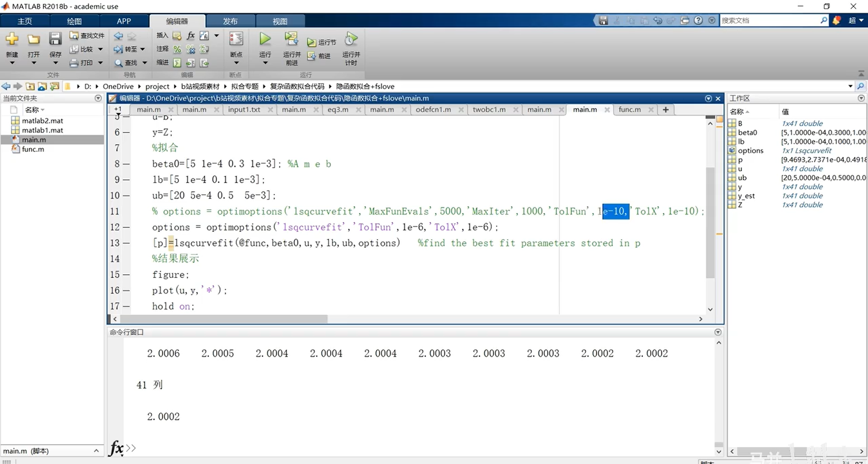Click the 运行并前进 (Run and Advance) icon
Screen dimensions: 868x464
292,39
